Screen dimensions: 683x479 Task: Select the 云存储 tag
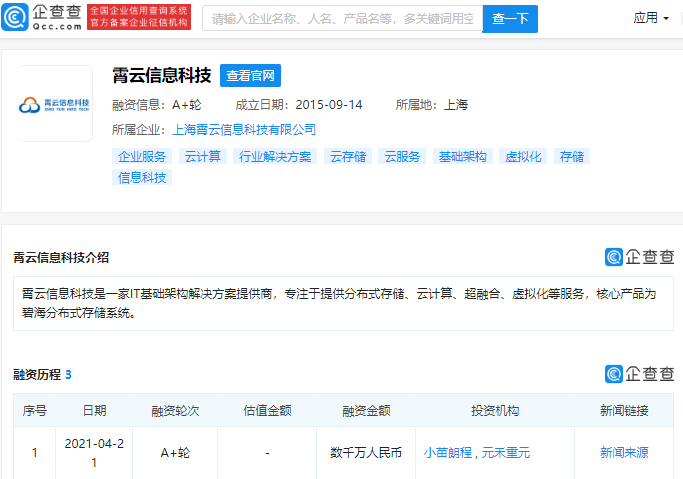tap(348, 156)
